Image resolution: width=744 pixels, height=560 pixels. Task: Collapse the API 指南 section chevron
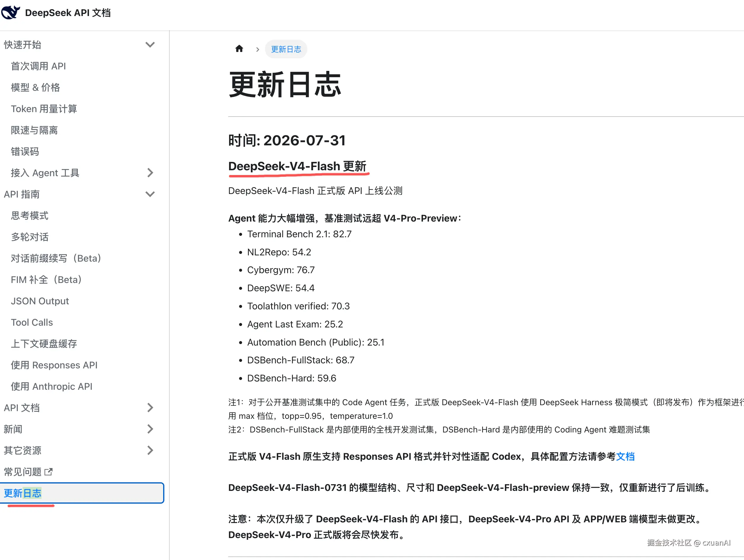(150, 194)
